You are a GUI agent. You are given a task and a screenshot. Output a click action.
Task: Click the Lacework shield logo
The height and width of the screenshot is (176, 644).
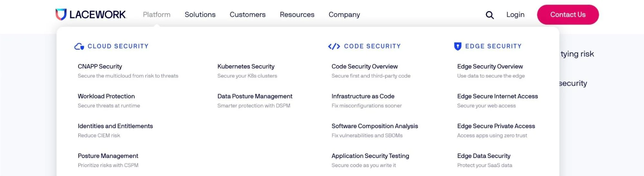click(x=61, y=14)
